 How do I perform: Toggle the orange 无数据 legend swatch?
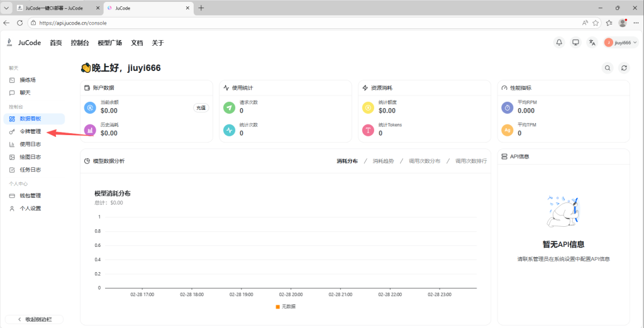pos(278,306)
